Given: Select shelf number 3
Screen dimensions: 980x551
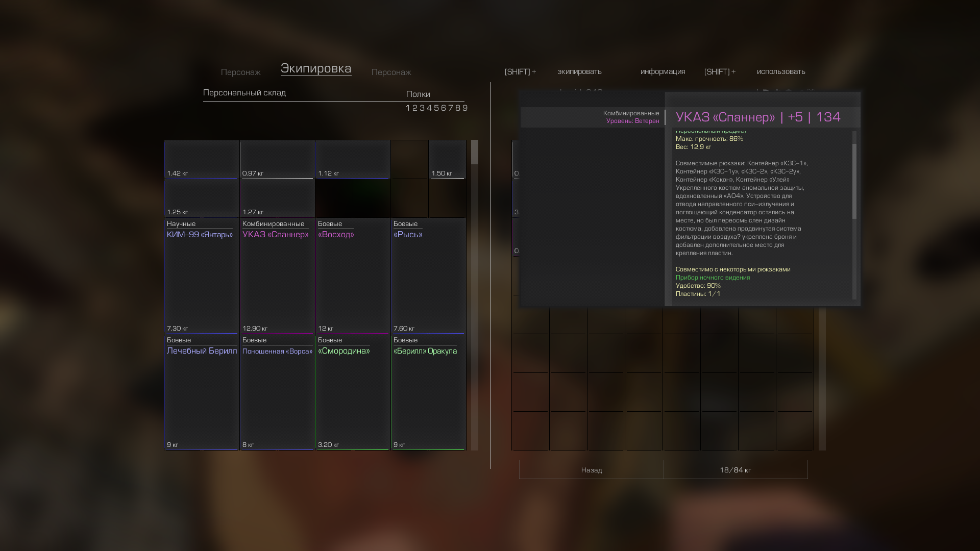Looking at the screenshot, I should (422, 108).
